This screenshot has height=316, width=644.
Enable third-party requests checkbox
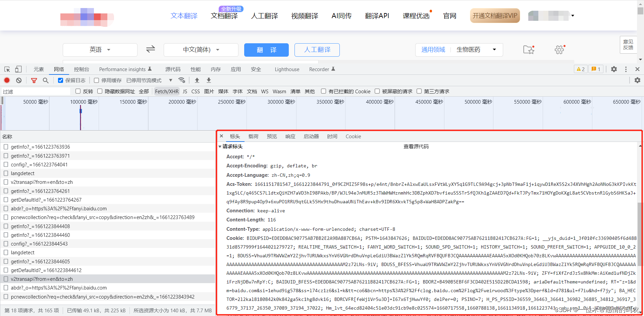click(419, 91)
